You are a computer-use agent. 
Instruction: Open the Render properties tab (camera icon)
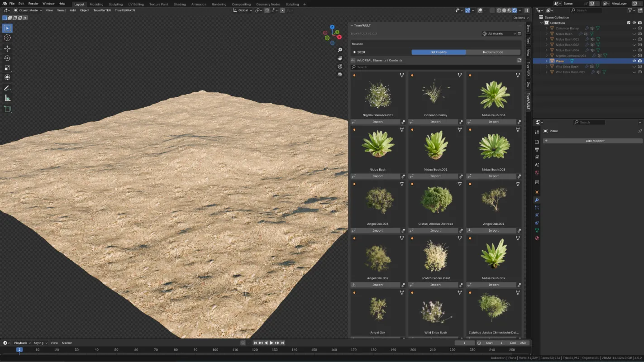click(x=537, y=142)
